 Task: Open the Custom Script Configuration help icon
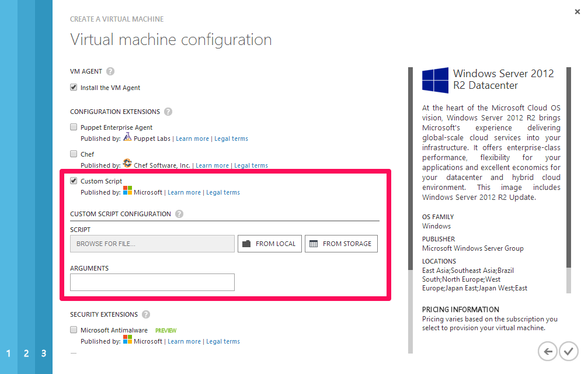179,214
